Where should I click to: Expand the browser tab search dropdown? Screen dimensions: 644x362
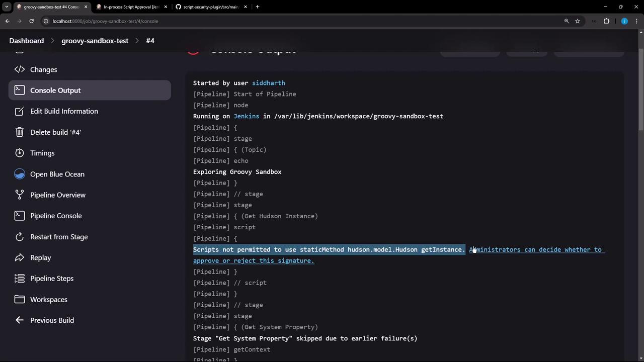tap(7, 7)
